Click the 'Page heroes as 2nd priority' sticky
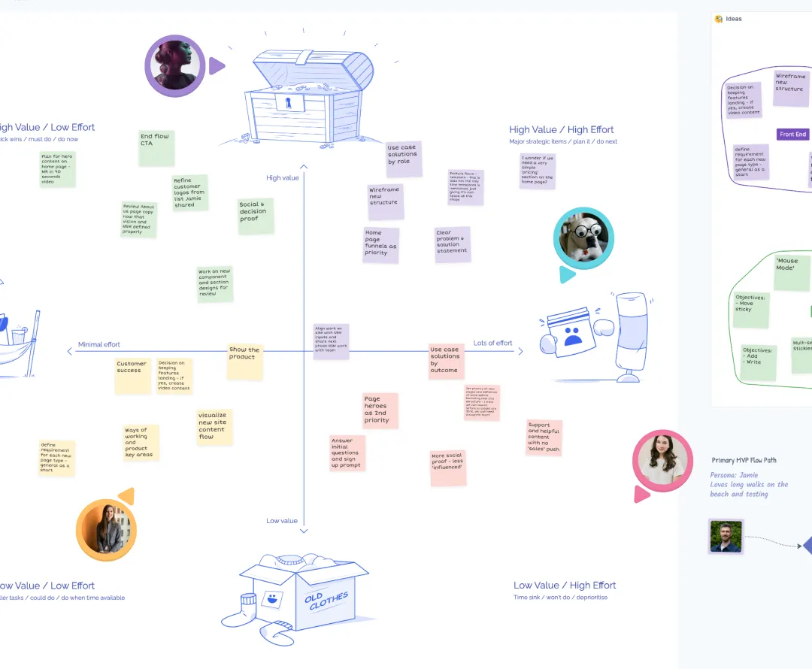Screen dimensions: 812x669 click(x=379, y=410)
